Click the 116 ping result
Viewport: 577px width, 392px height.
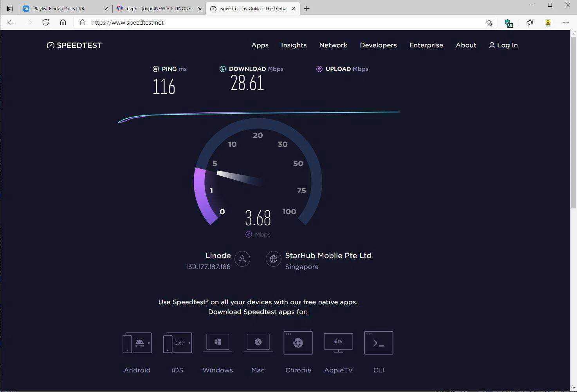tap(164, 87)
